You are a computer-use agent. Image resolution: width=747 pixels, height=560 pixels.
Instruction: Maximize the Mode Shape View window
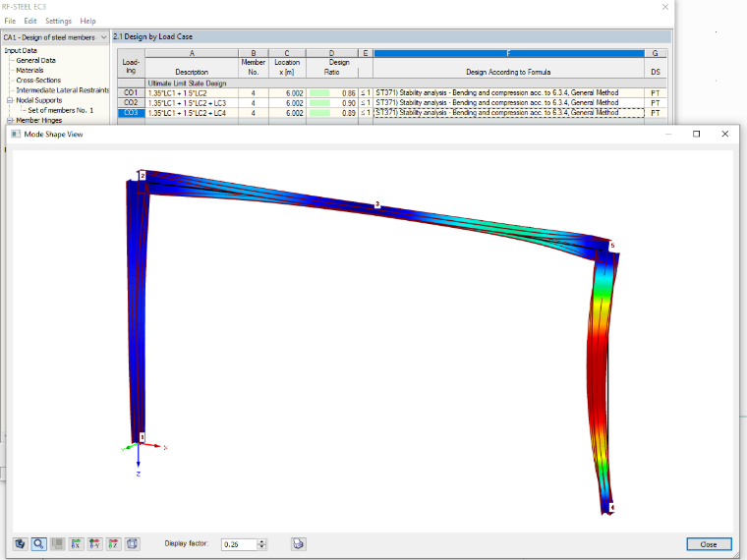click(697, 134)
